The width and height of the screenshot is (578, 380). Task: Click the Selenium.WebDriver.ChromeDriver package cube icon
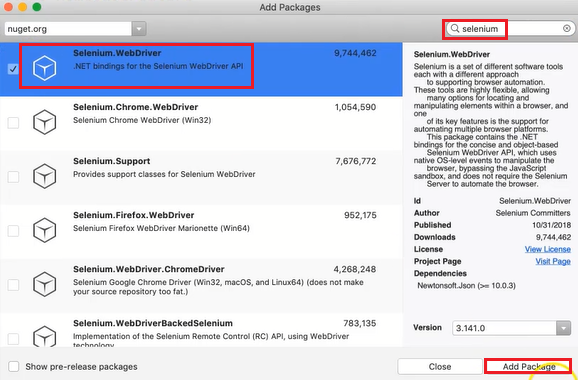(44, 284)
